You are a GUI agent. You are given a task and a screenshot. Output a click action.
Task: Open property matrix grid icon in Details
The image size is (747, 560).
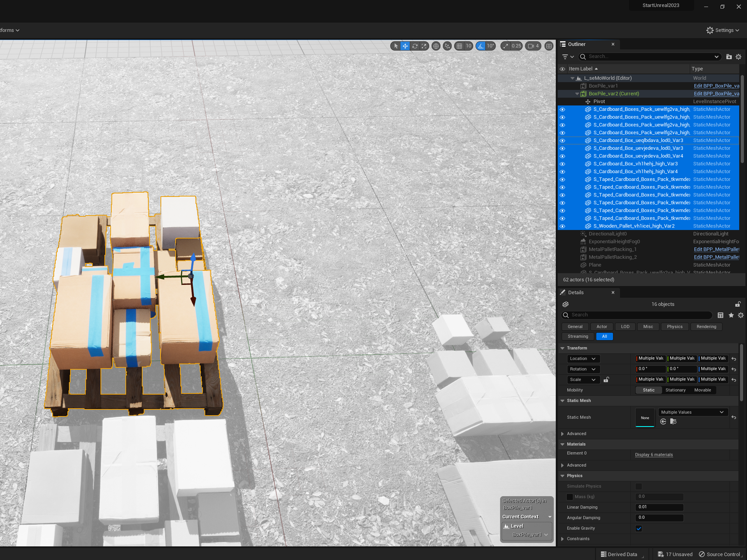pyautogui.click(x=721, y=315)
